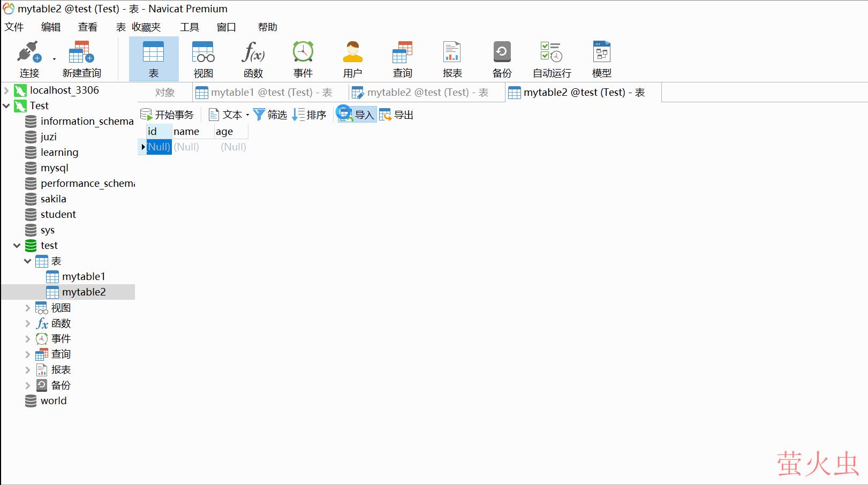
Task: Expand the 视图 node under test
Action: (x=28, y=308)
